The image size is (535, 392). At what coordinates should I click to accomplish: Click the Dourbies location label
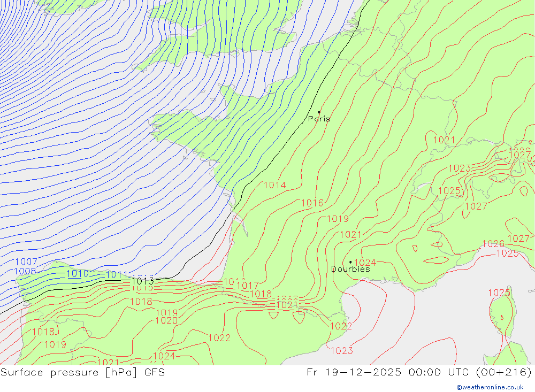click(350, 269)
